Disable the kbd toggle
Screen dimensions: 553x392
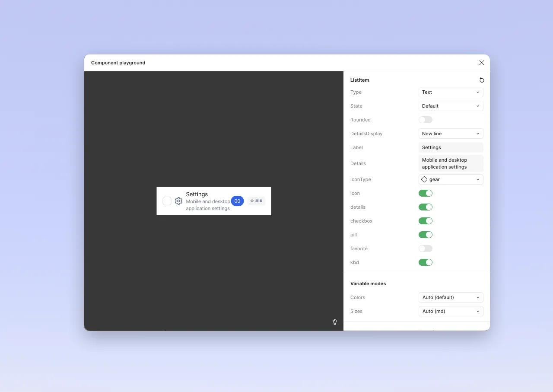point(425,262)
